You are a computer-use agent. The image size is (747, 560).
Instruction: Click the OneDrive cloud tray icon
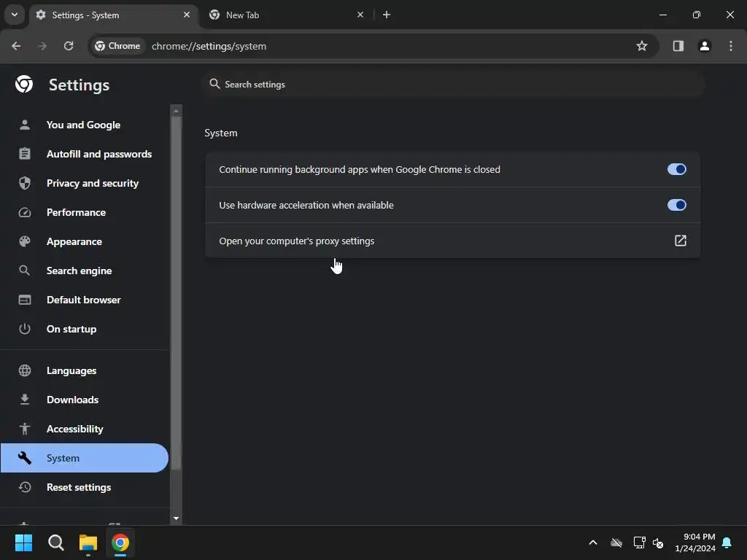coord(616,542)
